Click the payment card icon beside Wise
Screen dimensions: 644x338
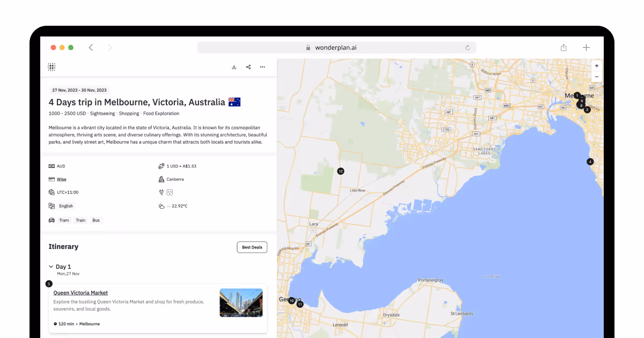(52, 179)
